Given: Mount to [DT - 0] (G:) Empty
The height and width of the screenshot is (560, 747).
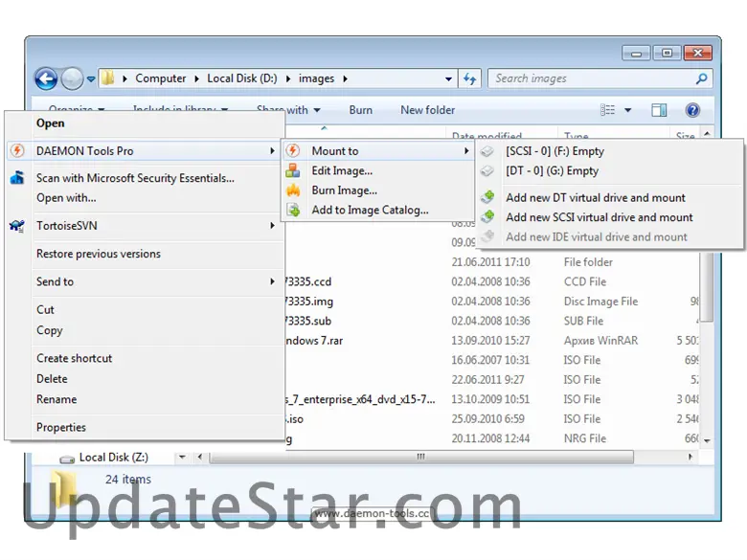Looking at the screenshot, I should 553,171.
